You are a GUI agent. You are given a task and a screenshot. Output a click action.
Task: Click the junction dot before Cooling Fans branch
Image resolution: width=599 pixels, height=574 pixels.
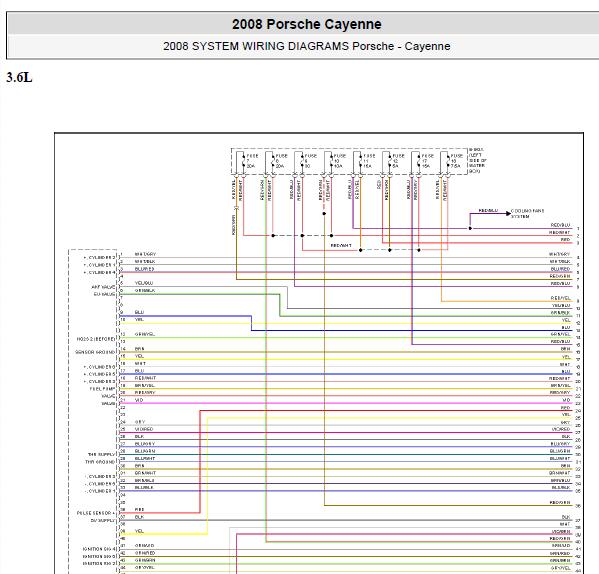click(x=470, y=228)
